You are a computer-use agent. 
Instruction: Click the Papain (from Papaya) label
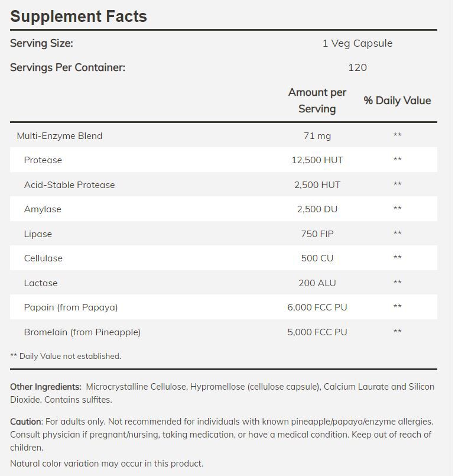point(71,307)
